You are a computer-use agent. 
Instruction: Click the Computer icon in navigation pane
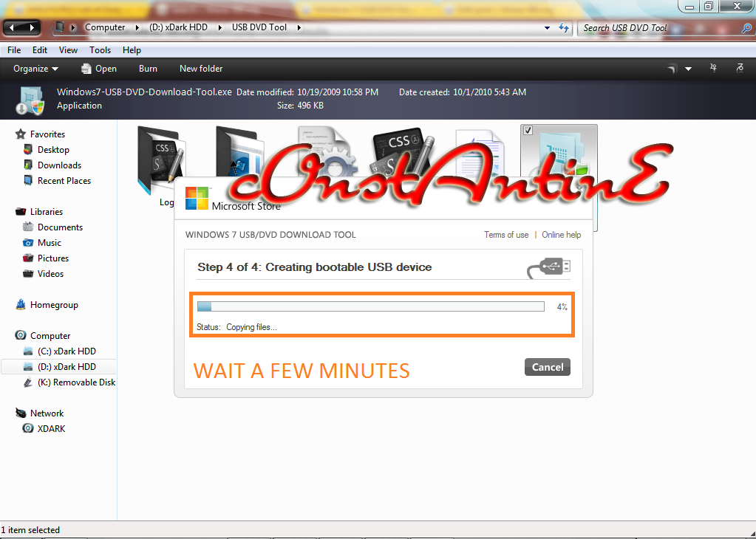click(x=20, y=335)
